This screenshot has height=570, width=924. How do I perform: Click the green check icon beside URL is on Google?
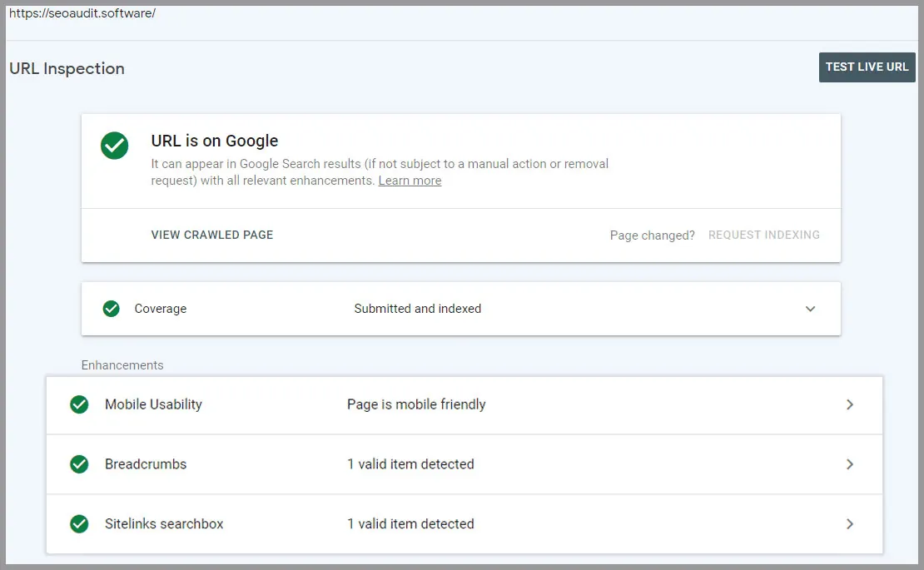[x=114, y=146]
